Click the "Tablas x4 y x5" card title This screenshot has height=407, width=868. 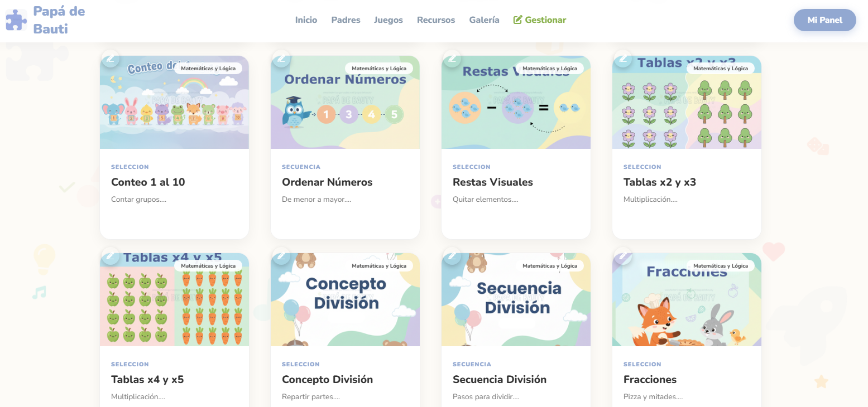(x=147, y=380)
